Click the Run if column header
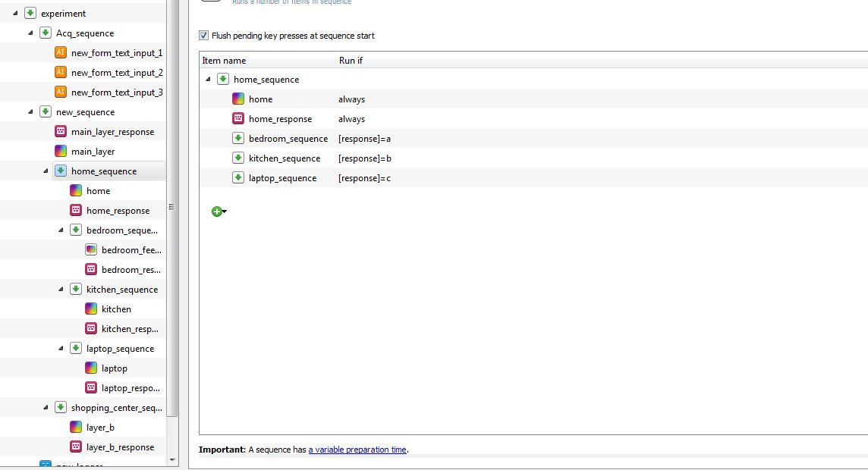 602,61
